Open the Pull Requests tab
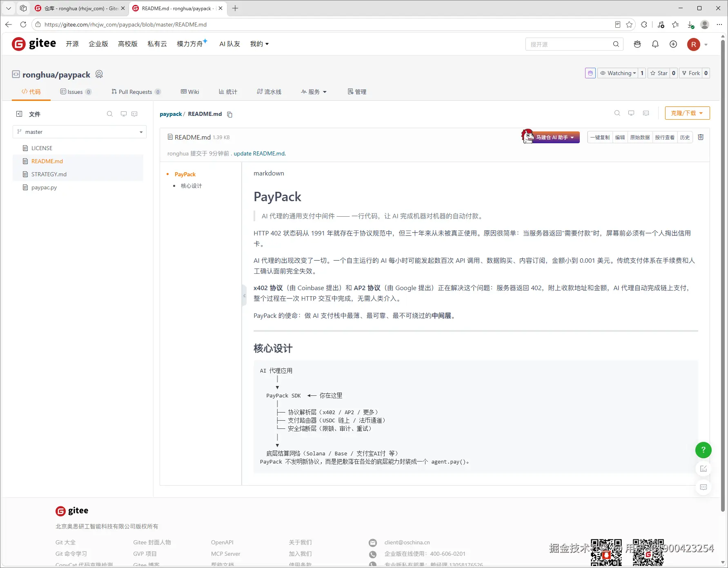Screen dimensions: 728x568 click(136, 92)
